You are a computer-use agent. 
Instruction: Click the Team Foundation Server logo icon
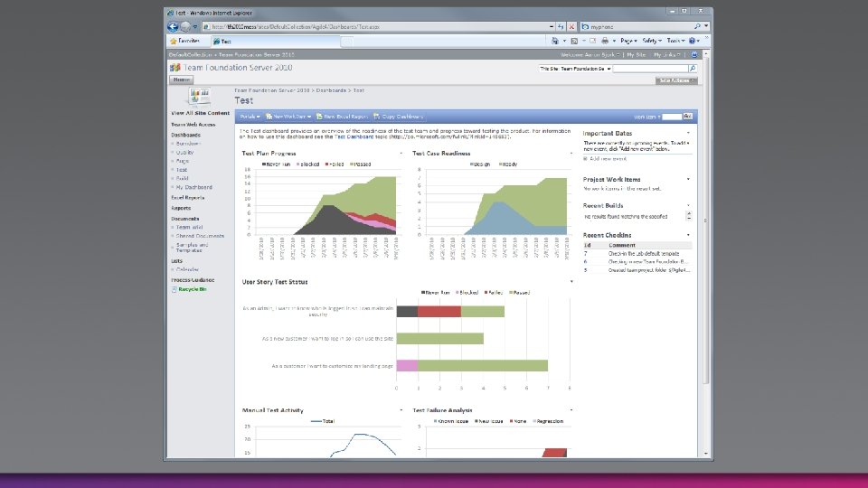click(175, 68)
